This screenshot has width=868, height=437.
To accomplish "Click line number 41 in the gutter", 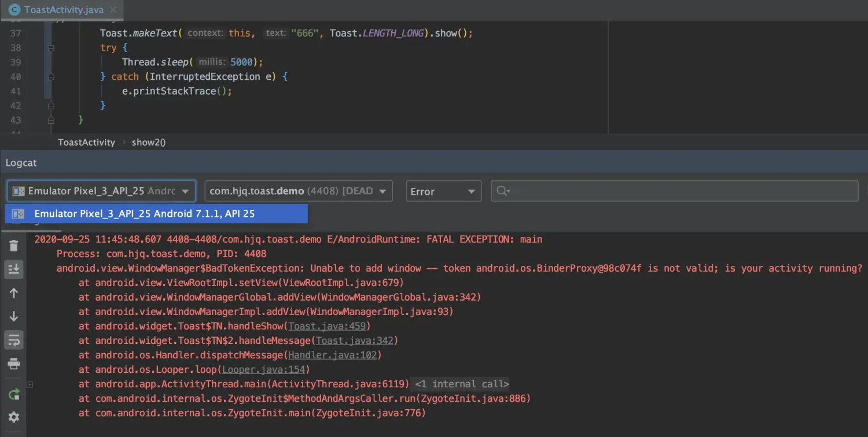I will [16, 91].
